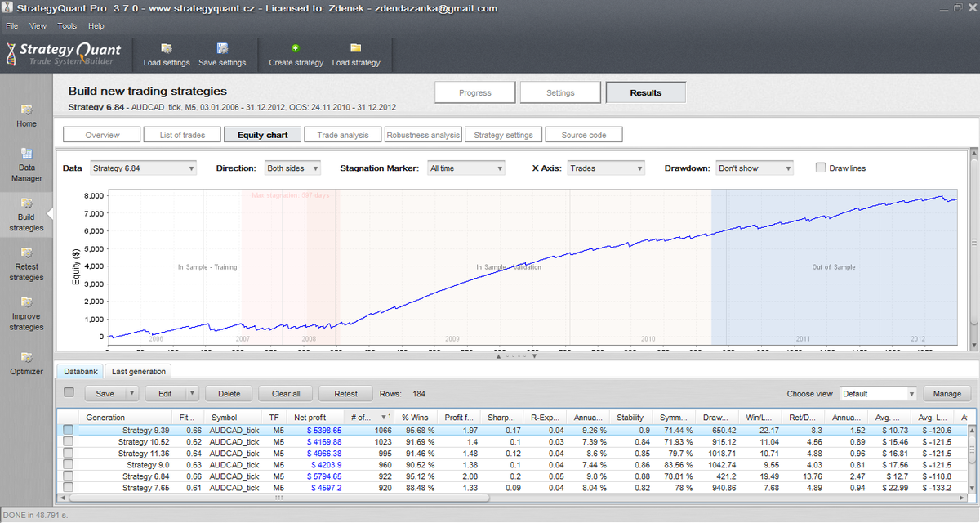Viewport: 980px width, 523px height.
Task: Open the Trade analysis tab
Action: (x=343, y=135)
